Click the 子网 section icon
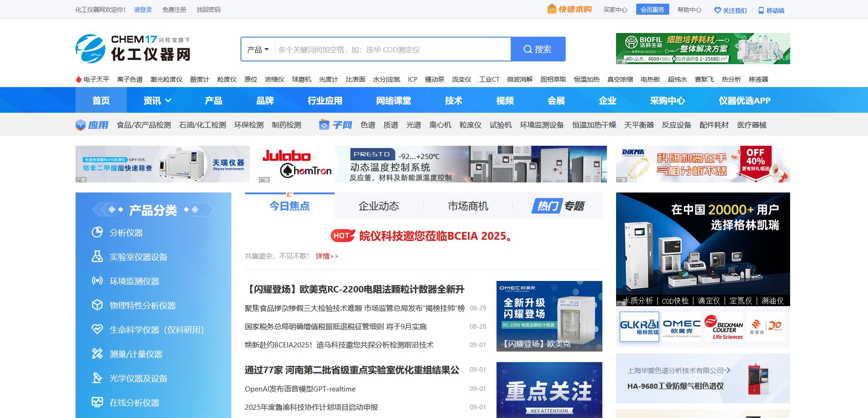Image resolution: width=868 pixels, height=418 pixels. [x=324, y=125]
